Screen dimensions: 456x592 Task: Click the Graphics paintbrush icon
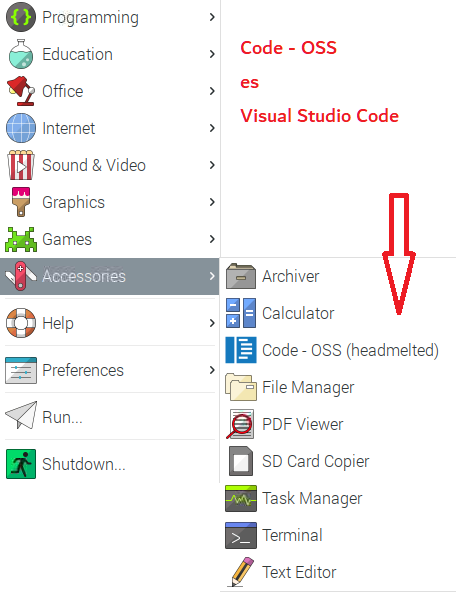point(21,202)
